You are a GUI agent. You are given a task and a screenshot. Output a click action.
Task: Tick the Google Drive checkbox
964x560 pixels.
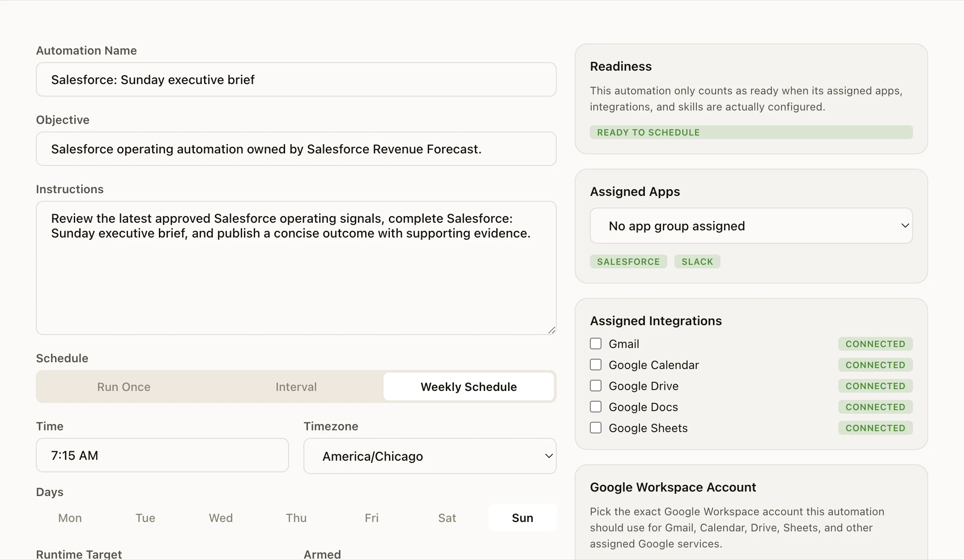(x=595, y=386)
